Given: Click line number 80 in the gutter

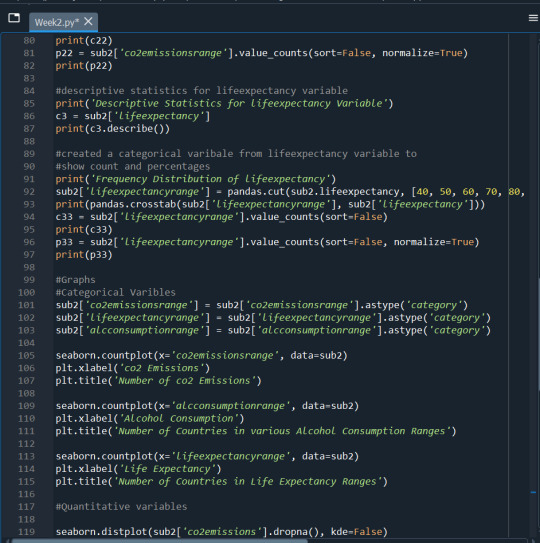Looking at the screenshot, I should point(29,41).
